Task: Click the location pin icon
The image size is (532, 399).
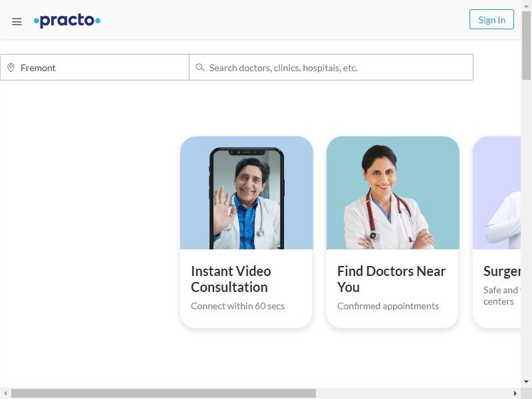Action: pyautogui.click(x=11, y=68)
